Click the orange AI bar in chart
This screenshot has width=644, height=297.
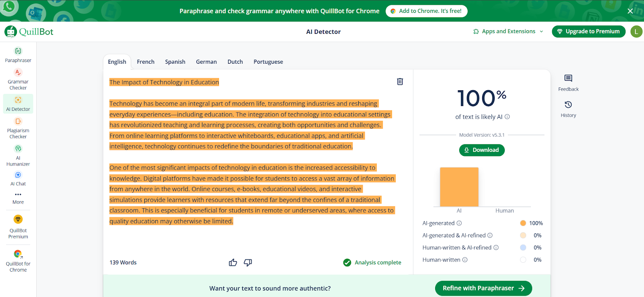coord(459,187)
